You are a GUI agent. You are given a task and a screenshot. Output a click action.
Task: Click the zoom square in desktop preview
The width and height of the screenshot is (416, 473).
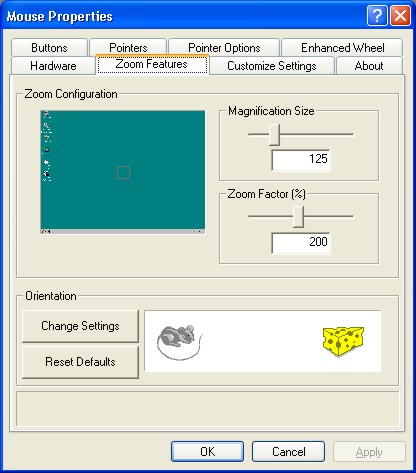[x=123, y=173]
